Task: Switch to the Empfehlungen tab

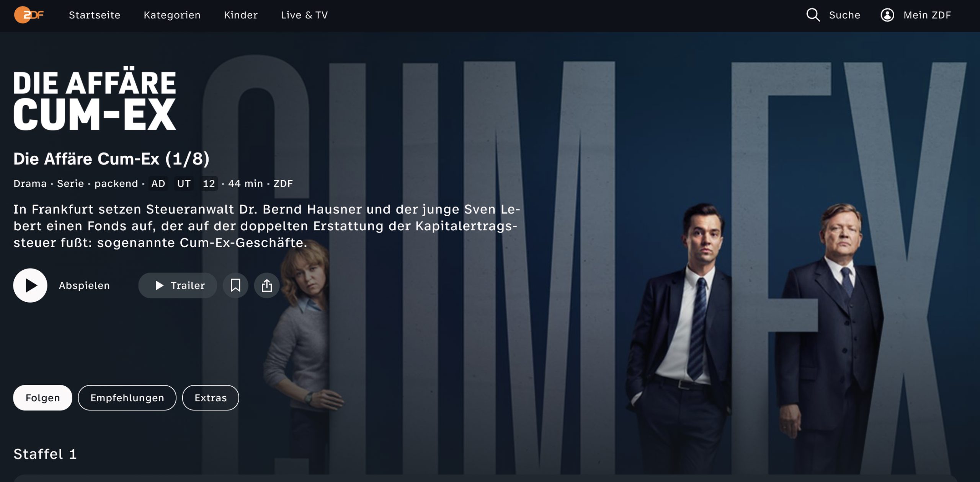Action: point(127,398)
